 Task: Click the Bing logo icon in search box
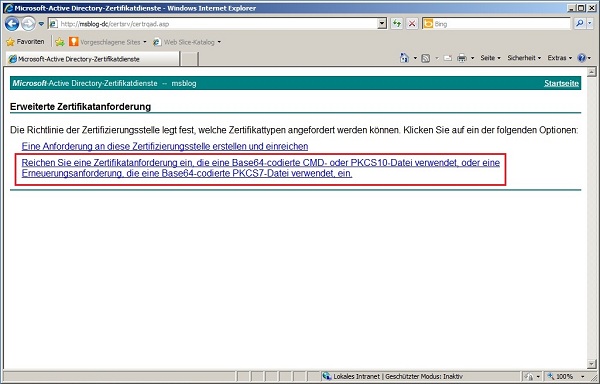428,24
